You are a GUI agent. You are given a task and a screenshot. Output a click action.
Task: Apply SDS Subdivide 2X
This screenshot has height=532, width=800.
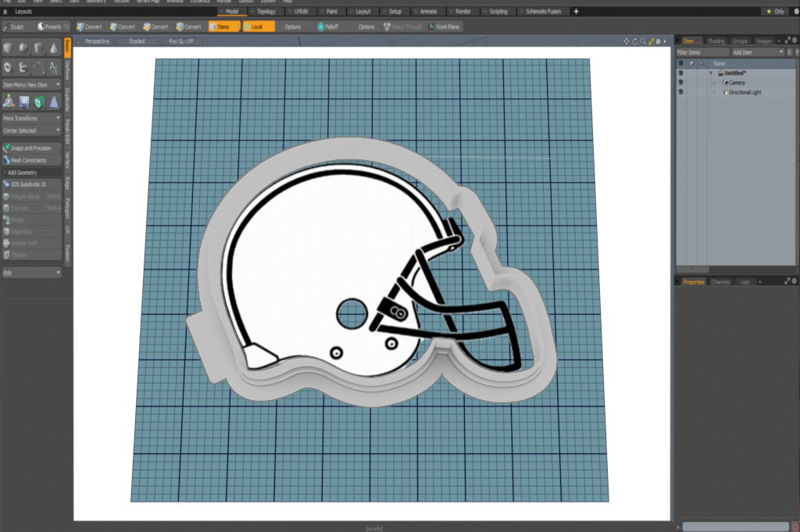(31, 184)
